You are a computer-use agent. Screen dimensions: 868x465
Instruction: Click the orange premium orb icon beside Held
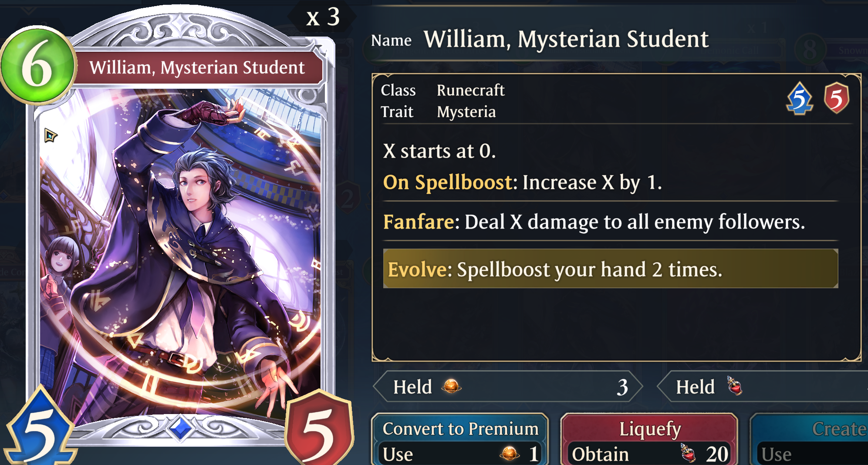[x=451, y=386]
